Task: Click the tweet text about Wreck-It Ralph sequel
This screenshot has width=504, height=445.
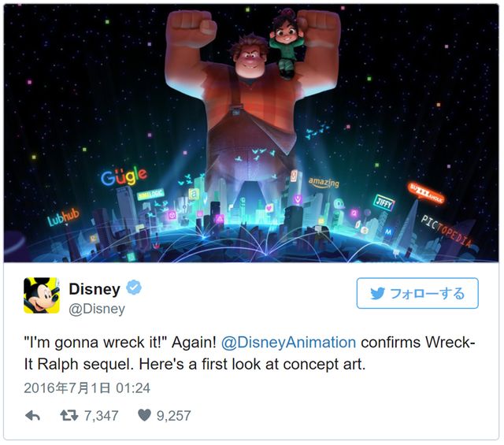Action: [x=249, y=353]
